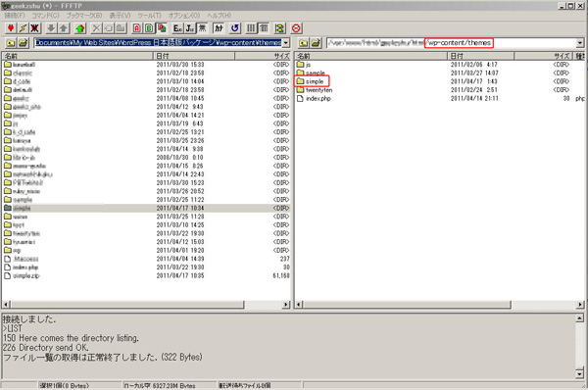Click the Download arrow toolbar icon
The width and height of the screenshot is (588, 390).
tap(51, 28)
